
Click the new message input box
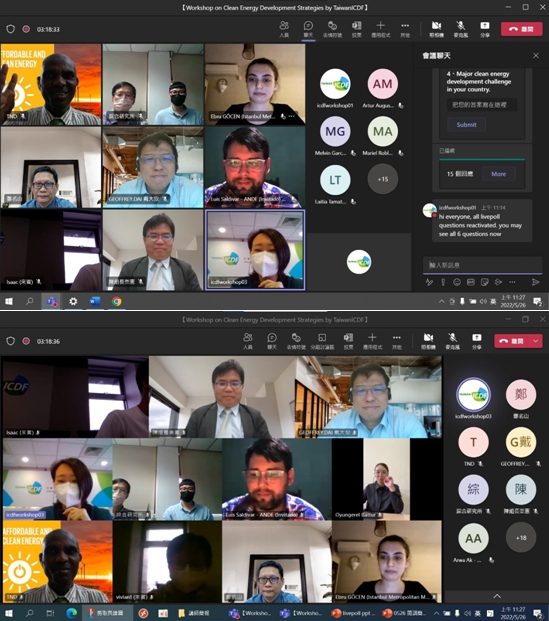tap(482, 265)
